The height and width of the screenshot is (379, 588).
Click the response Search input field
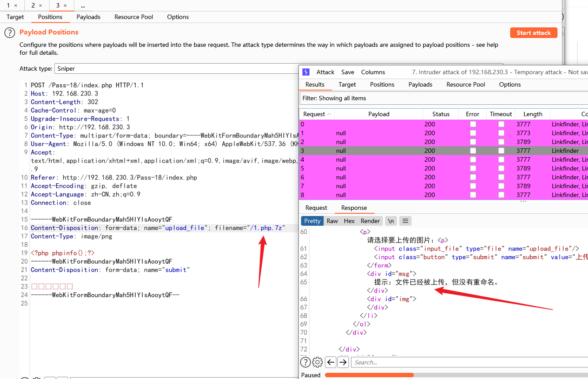[470, 362]
